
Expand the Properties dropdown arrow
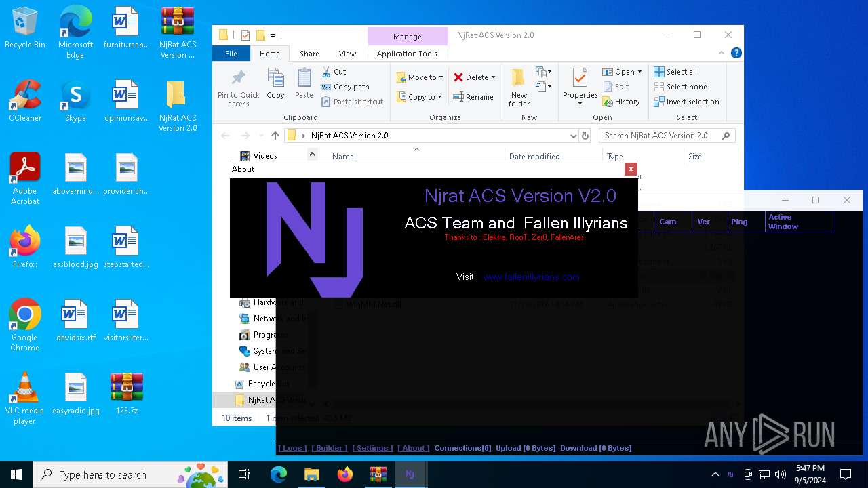(x=580, y=104)
